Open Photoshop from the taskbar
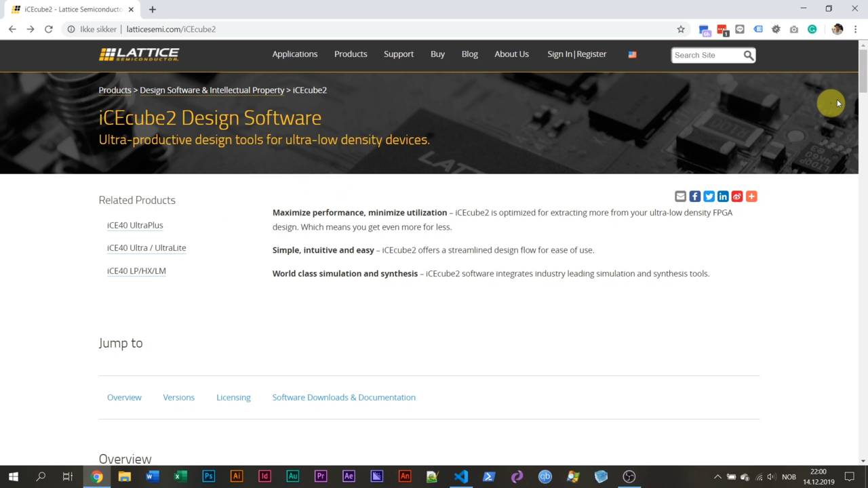This screenshot has height=488, width=868. click(x=208, y=476)
